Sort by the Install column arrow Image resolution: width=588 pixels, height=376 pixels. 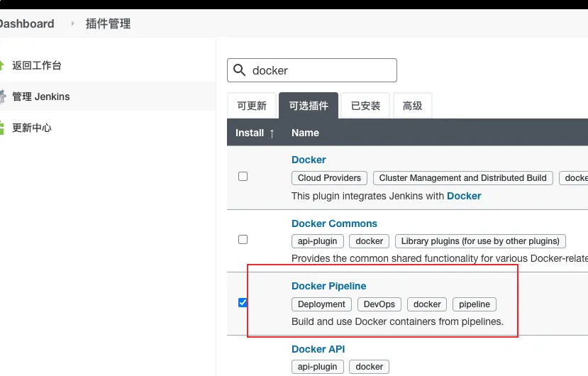click(272, 133)
